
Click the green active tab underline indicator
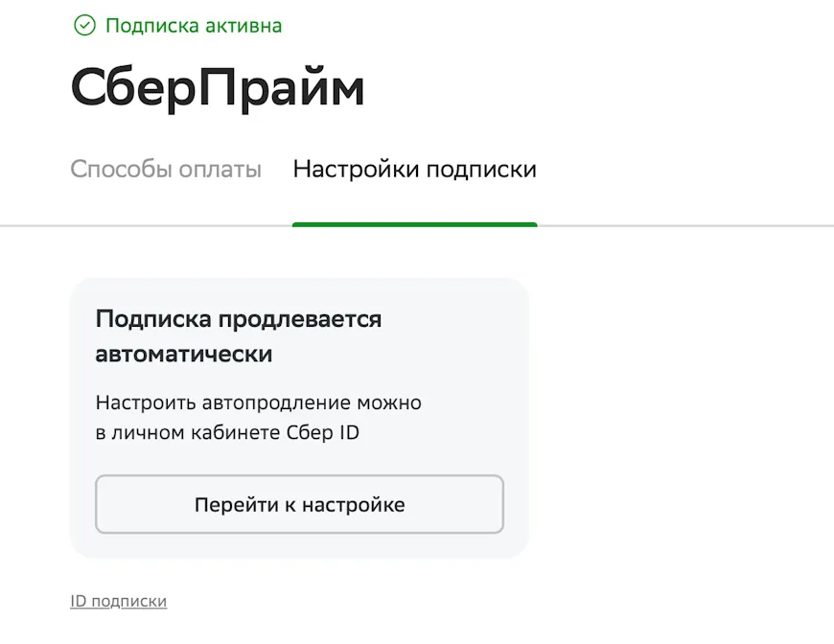[414, 222]
